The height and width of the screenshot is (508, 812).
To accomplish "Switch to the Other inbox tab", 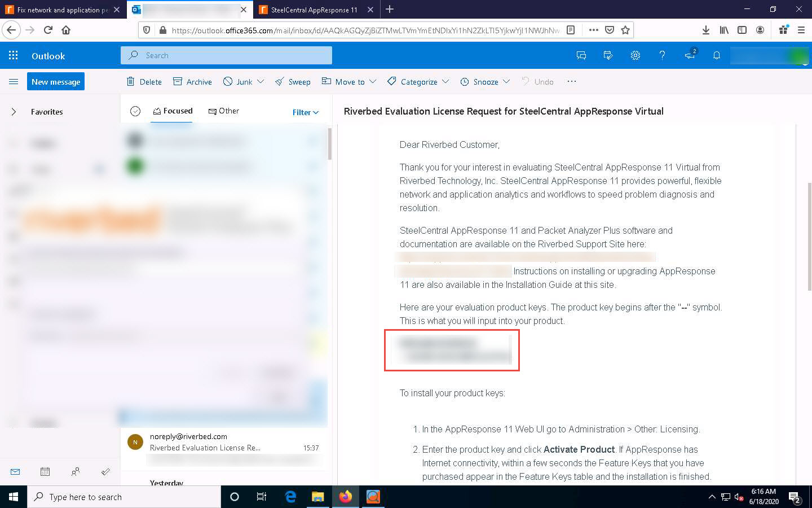I will [224, 111].
